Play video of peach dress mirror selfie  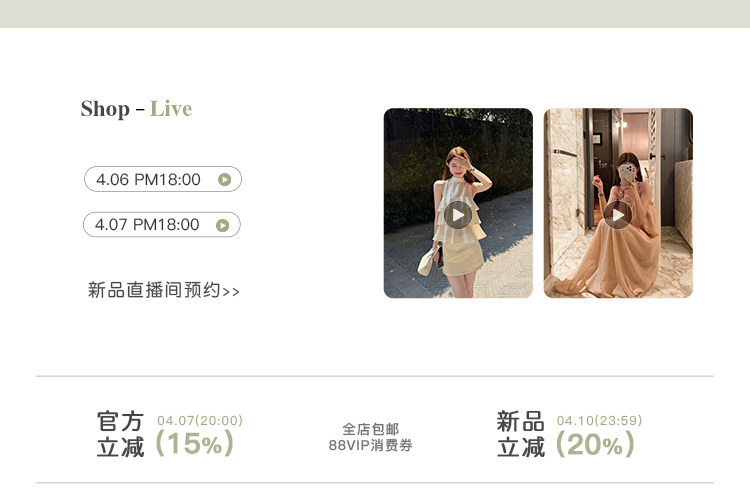tap(618, 215)
